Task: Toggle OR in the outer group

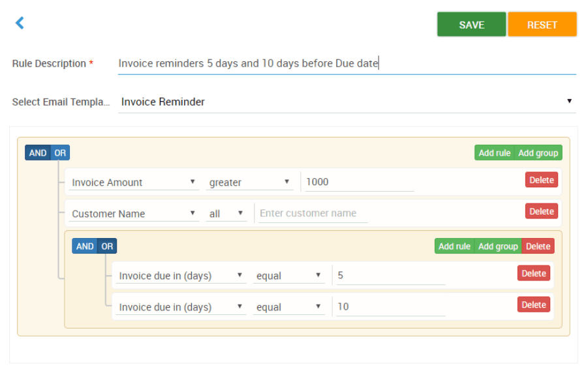Action: coord(60,153)
